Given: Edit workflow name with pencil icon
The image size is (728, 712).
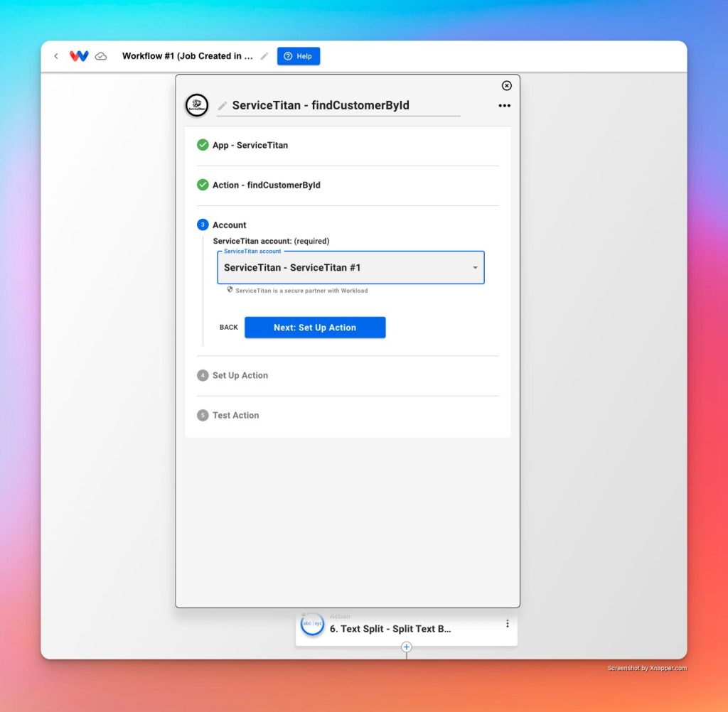Looking at the screenshot, I should pyautogui.click(x=264, y=56).
